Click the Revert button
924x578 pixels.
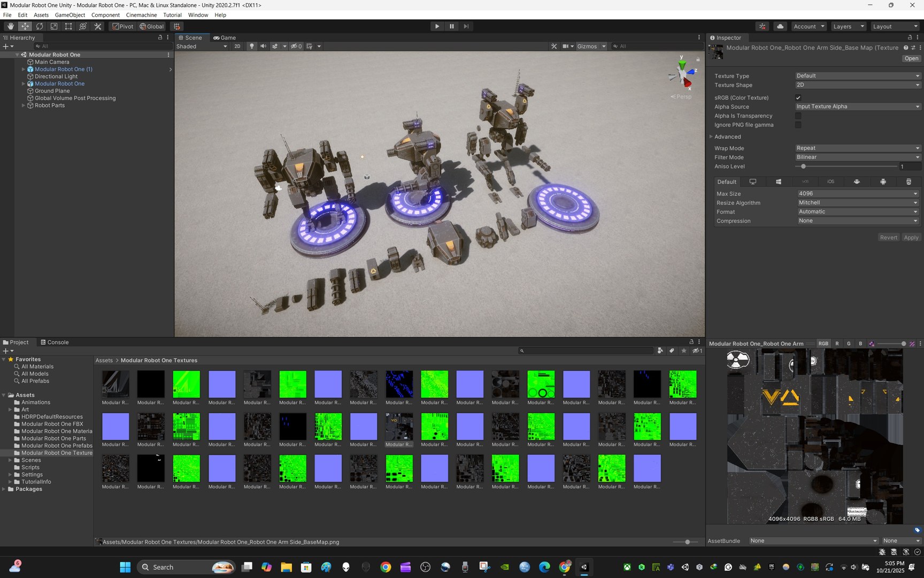tap(889, 238)
